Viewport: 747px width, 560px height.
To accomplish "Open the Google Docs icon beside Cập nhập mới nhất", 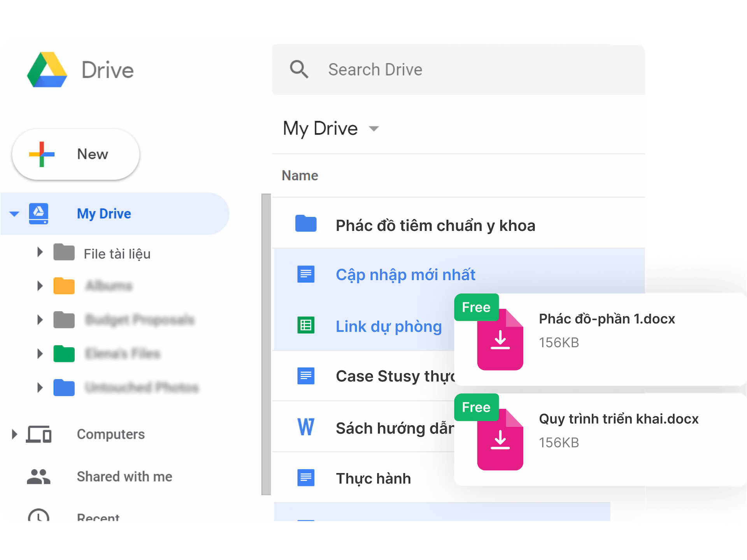I will [x=306, y=274].
